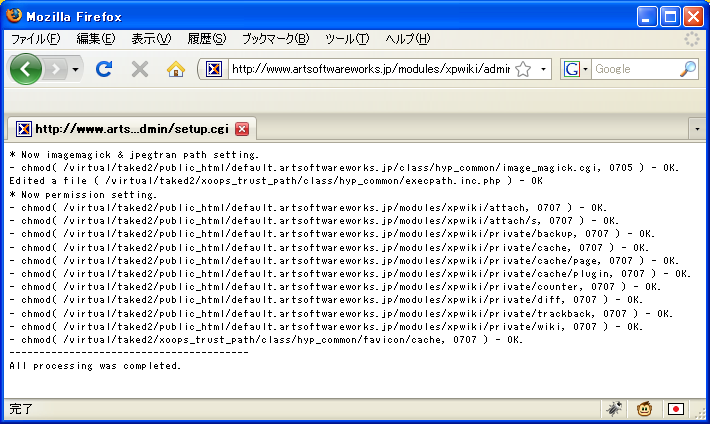The width and height of the screenshot is (710, 424).
Task: Open the back/forward history dropdown
Action: tap(76, 69)
